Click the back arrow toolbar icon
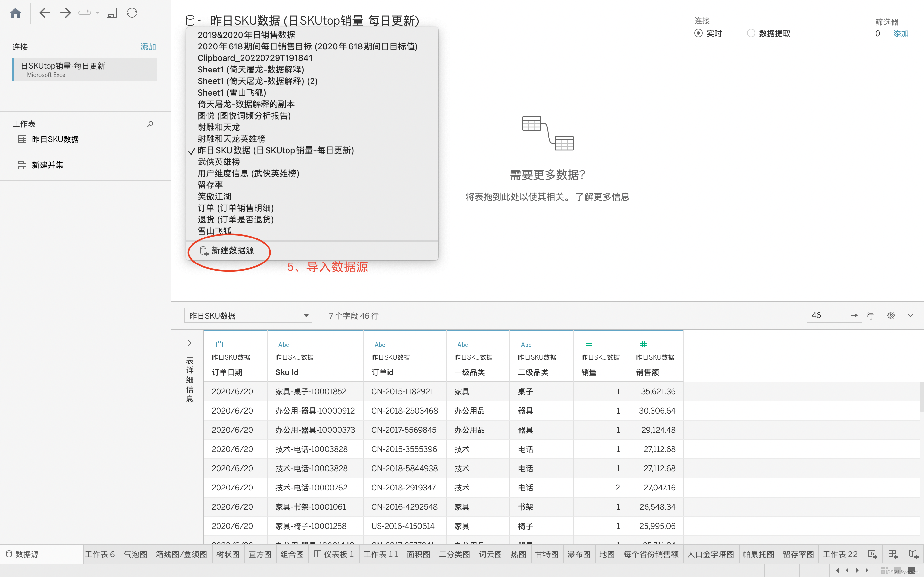Screen dimensions: 924x577 click(45, 13)
